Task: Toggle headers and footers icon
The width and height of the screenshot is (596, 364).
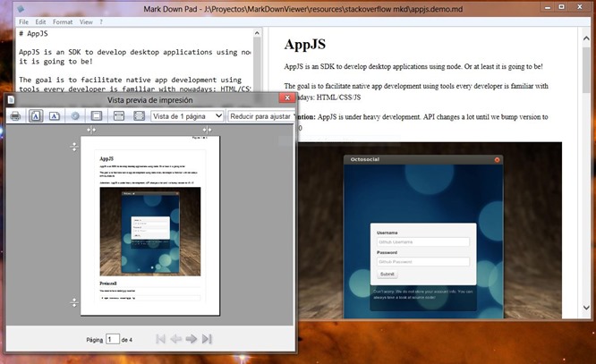Action: (x=97, y=116)
